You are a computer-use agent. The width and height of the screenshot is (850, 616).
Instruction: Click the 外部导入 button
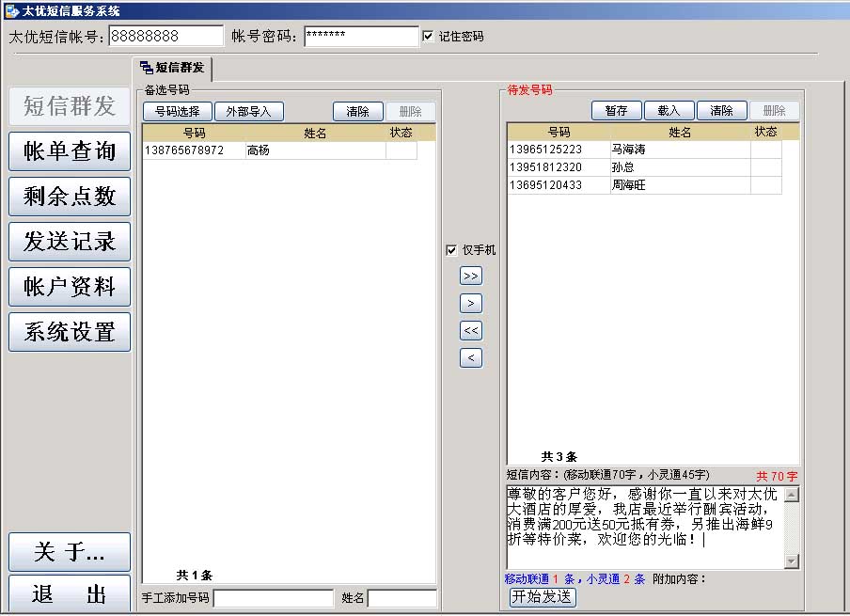249,111
